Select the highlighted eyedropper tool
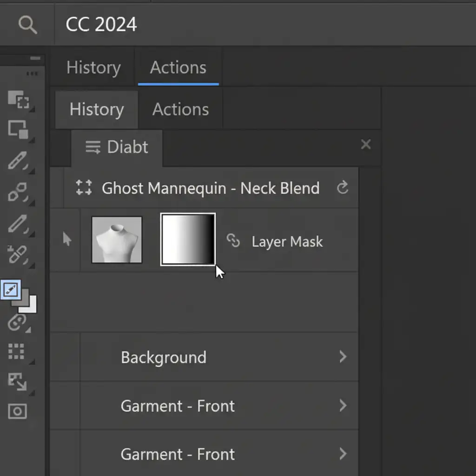This screenshot has width=476, height=476. coord(11,290)
